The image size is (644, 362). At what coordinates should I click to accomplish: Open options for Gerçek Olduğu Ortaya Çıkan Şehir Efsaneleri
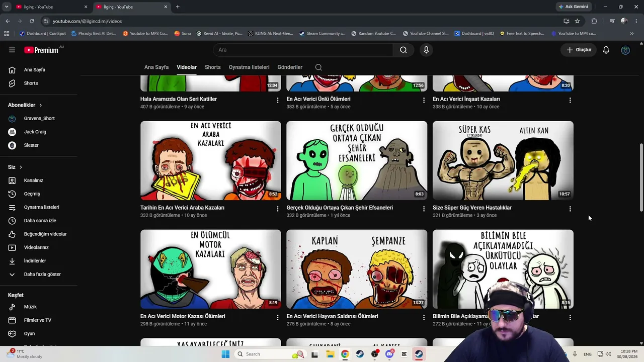(x=424, y=209)
